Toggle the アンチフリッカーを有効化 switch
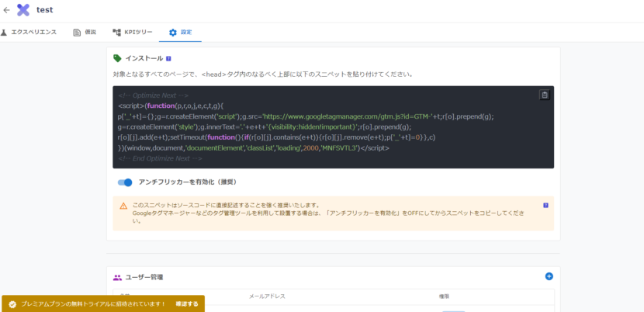The image size is (644, 312). [x=125, y=182]
